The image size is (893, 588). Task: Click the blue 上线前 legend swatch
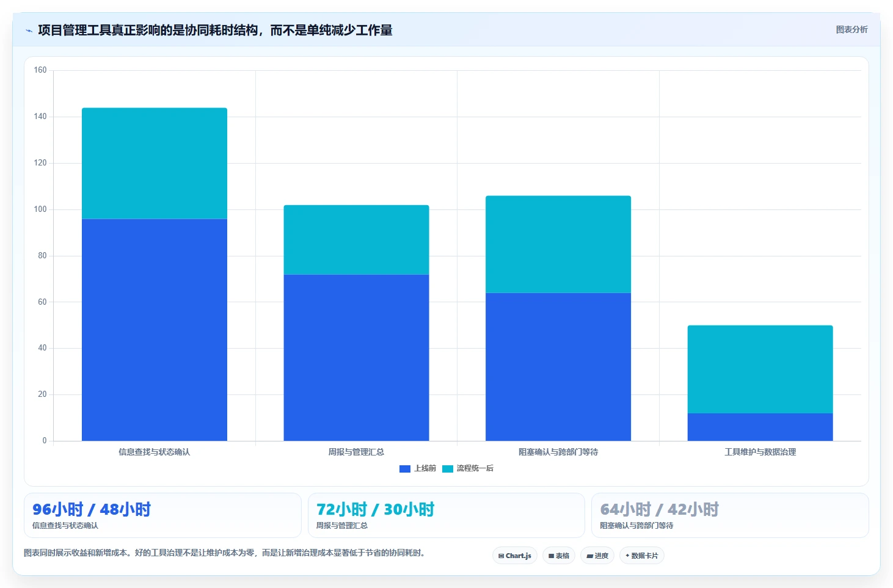coord(405,469)
